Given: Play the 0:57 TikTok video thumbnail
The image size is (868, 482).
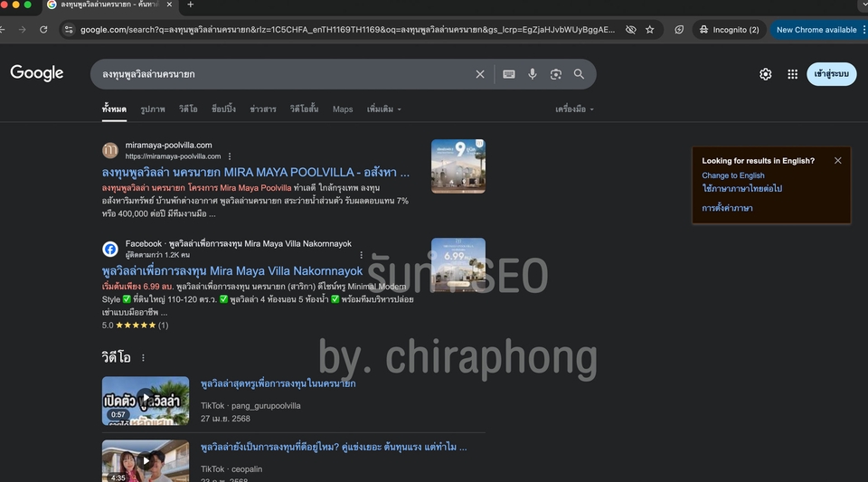Looking at the screenshot, I should (x=146, y=401).
